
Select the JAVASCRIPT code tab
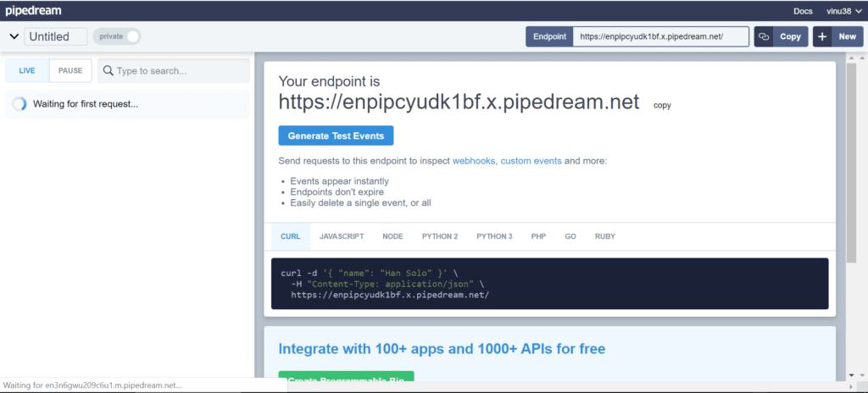pyautogui.click(x=342, y=236)
